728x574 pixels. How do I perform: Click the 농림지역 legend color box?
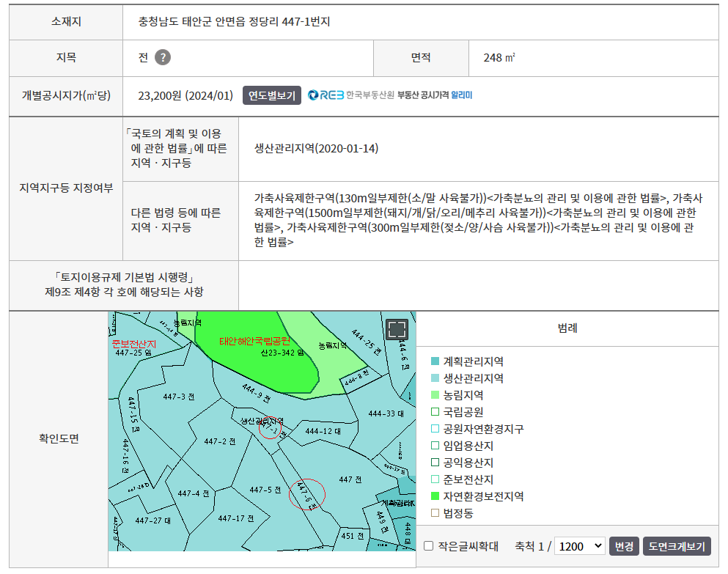[435, 395]
